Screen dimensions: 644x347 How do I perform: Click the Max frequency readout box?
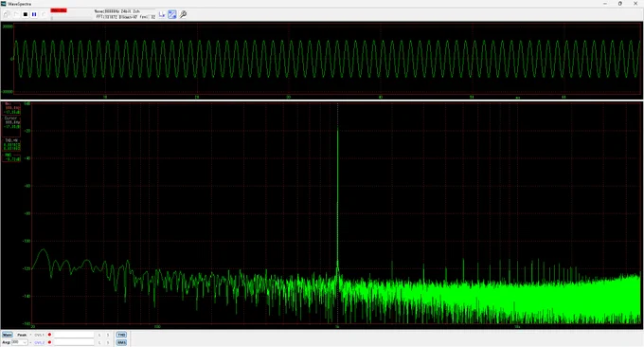11,108
